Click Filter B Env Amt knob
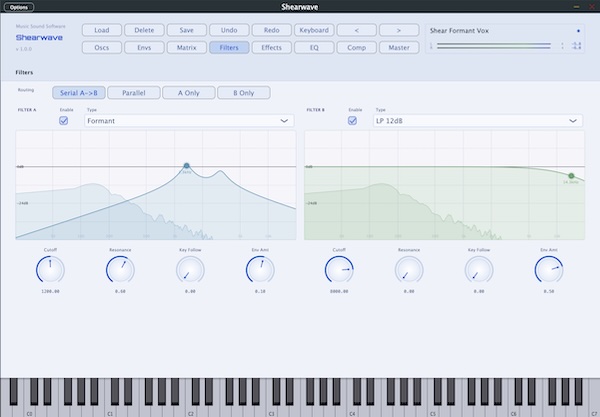Image resolution: width=600 pixels, height=417 pixels. [x=549, y=270]
